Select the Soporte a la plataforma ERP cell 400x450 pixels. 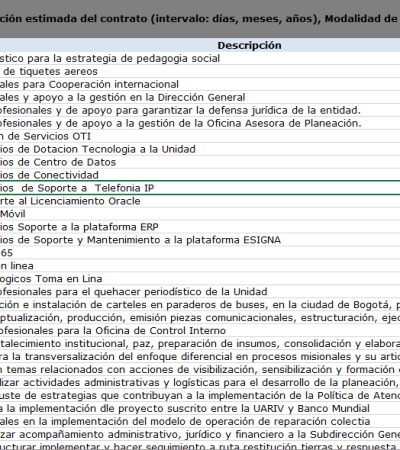click(x=200, y=227)
